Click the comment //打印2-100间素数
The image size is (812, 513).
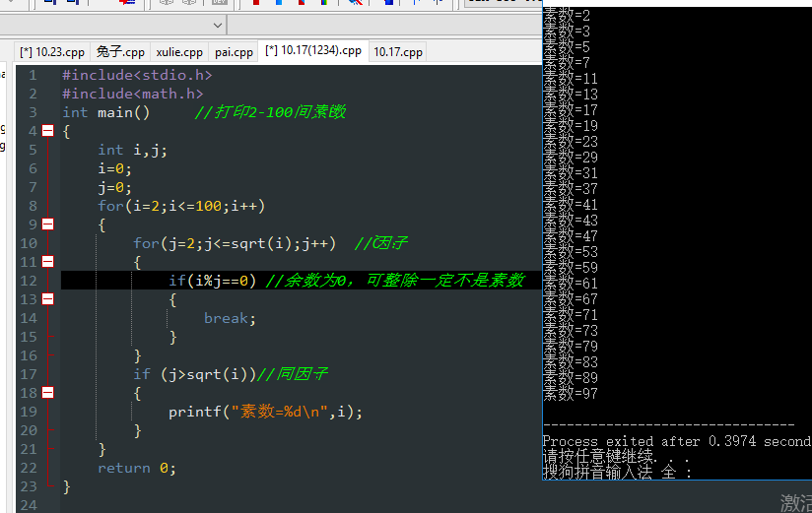pyautogui.click(x=270, y=112)
